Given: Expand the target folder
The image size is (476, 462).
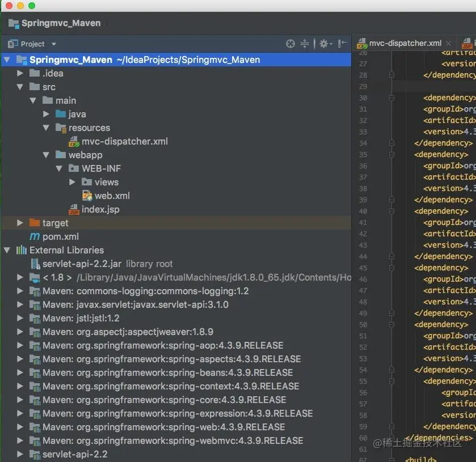Looking at the screenshot, I should (20, 223).
